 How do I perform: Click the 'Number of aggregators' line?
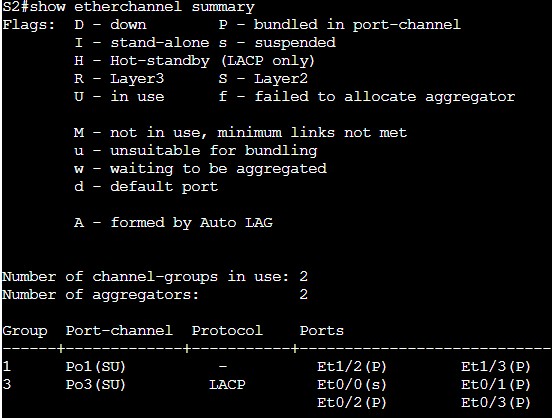(x=155, y=295)
